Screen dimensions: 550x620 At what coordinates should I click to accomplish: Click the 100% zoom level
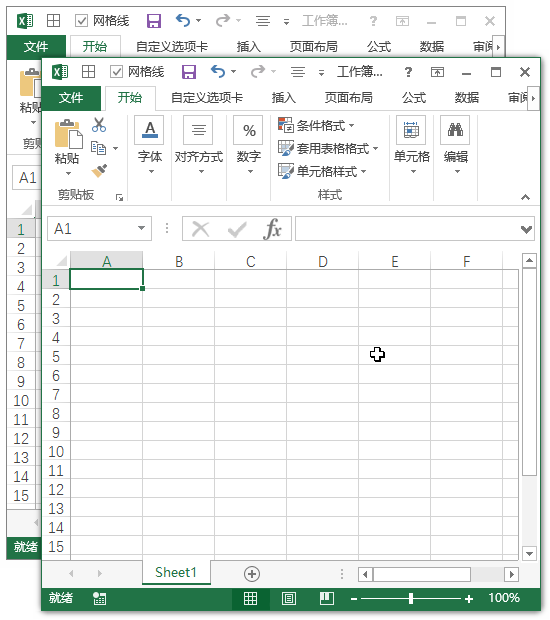coord(504,597)
